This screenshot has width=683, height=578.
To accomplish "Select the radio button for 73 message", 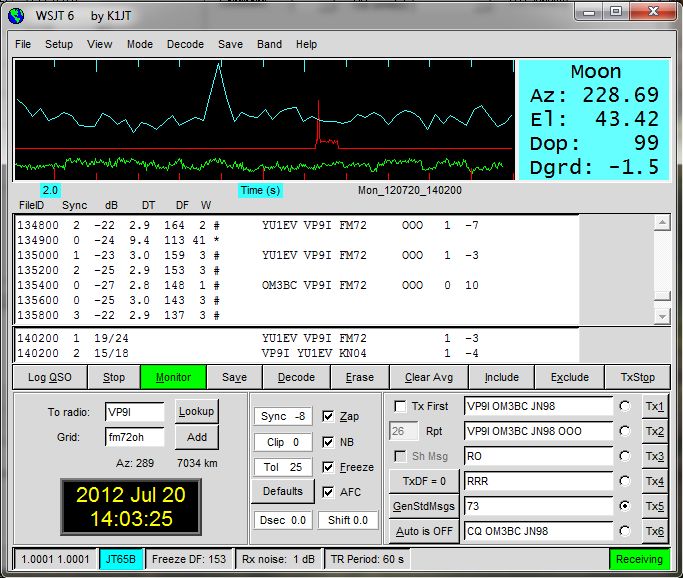I will coord(625,506).
